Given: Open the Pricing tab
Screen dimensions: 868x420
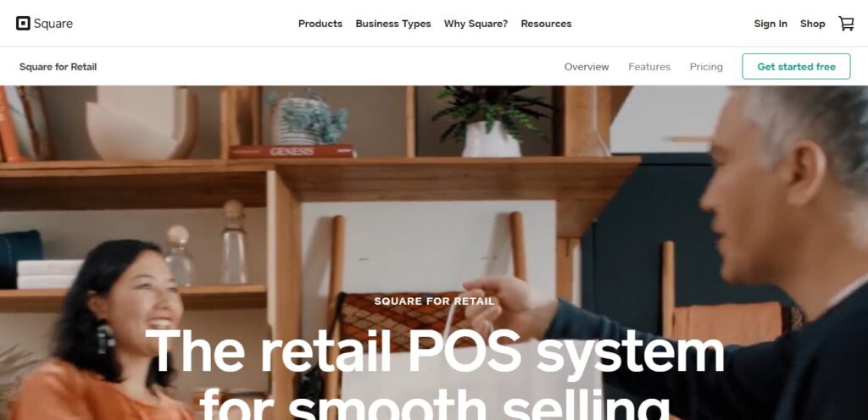Looking at the screenshot, I should [x=706, y=67].
